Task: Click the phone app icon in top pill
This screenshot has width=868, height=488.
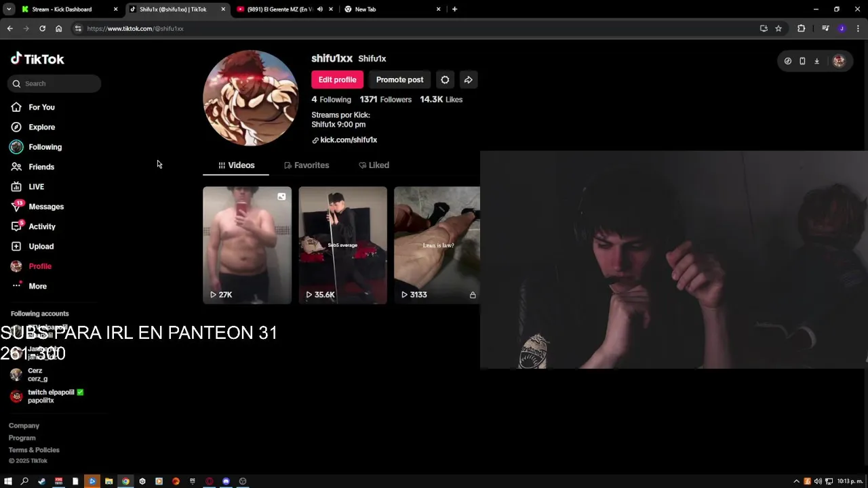Action: click(x=802, y=61)
